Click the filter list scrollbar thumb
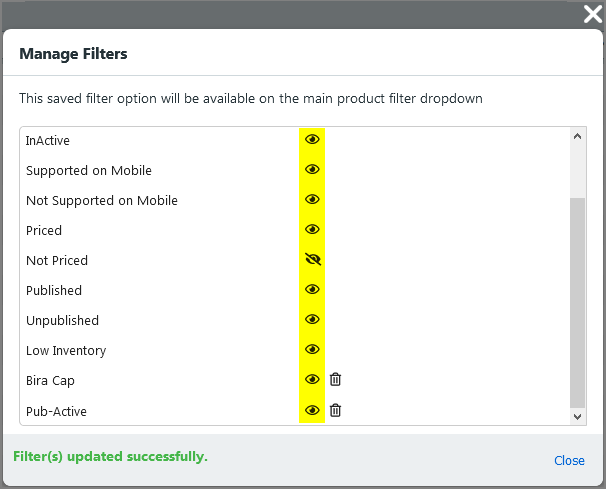This screenshot has width=606, height=489. tap(577, 300)
